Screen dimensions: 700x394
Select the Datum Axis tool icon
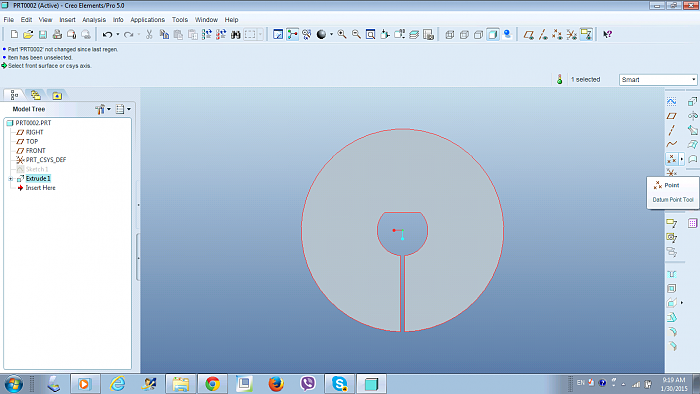click(671, 130)
